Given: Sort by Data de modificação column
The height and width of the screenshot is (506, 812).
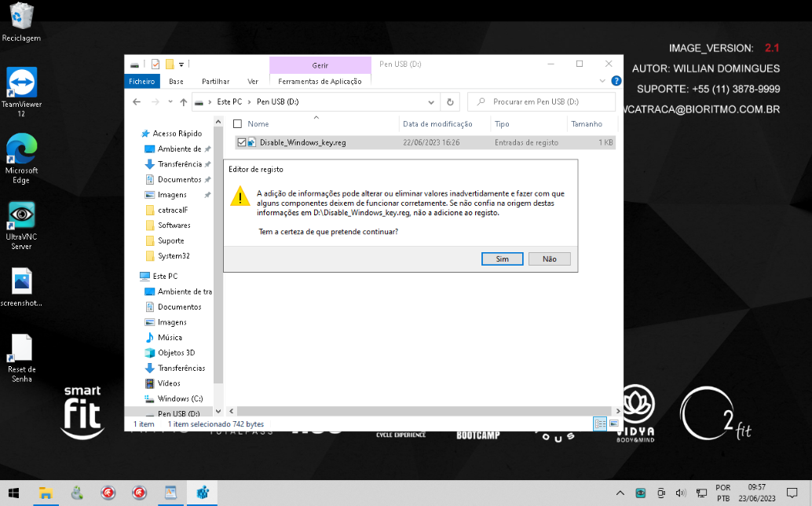Looking at the screenshot, I should (437, 124).
